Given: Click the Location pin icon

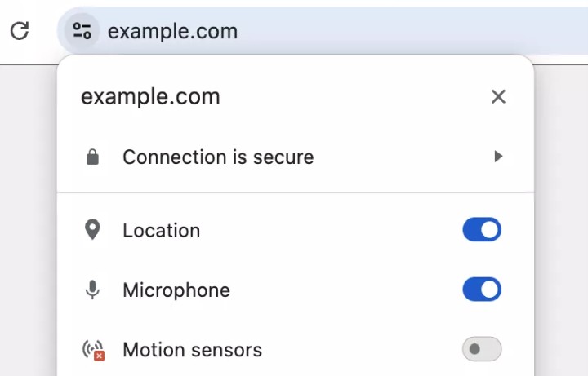Looking at the screenshot, I should click(x=92, y=230).
